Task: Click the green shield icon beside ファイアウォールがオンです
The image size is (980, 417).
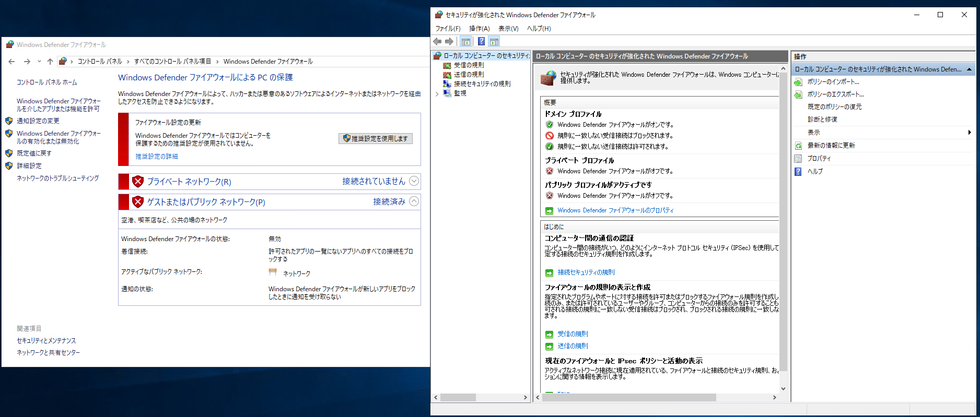Action: (550, 125)
